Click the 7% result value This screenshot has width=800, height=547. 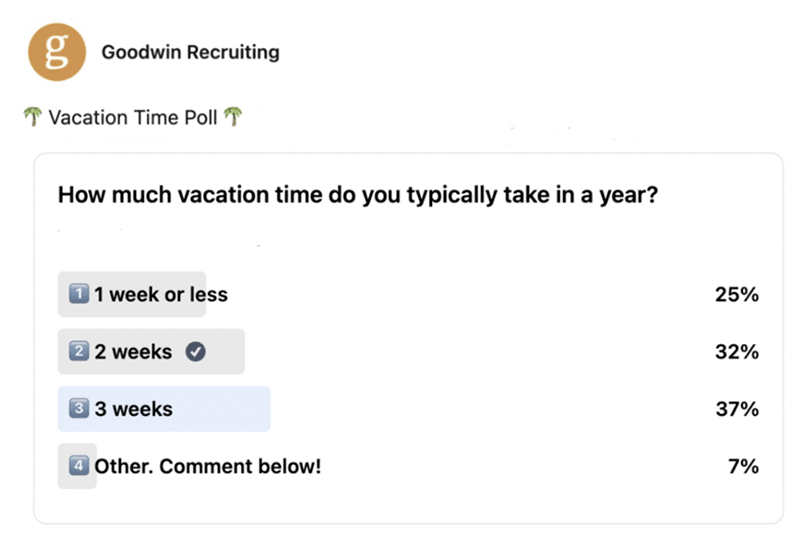pos(743,466)
